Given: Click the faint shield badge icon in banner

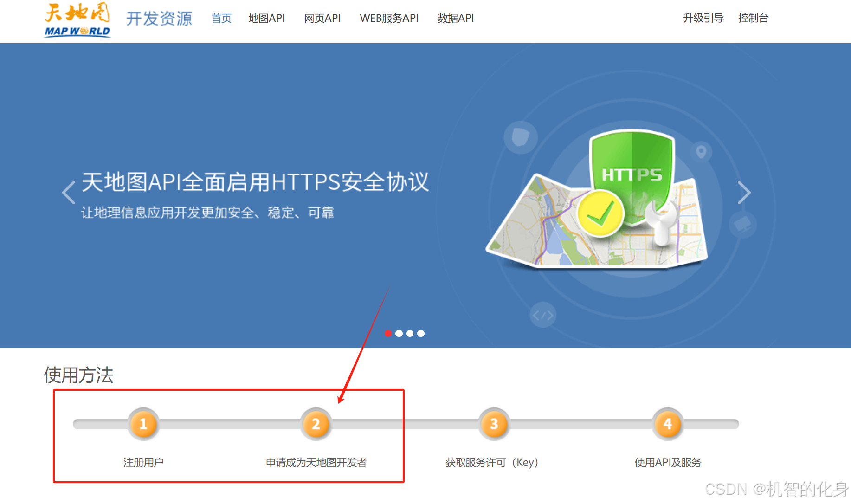Looking at the screenshot, I should (x=521, y=137).
